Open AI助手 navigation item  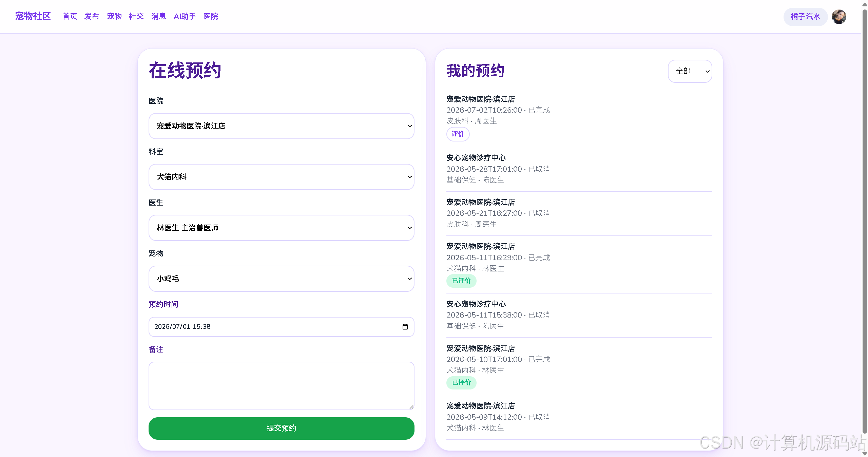click(x=185, y=16)
